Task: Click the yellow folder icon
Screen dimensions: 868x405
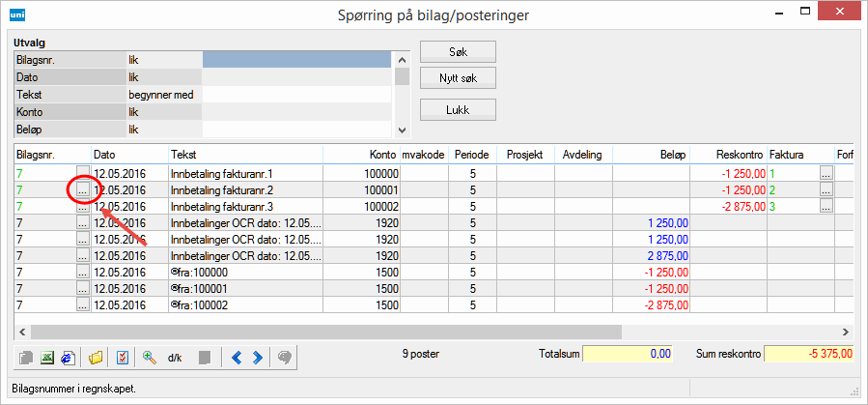Action: (96, 357)
